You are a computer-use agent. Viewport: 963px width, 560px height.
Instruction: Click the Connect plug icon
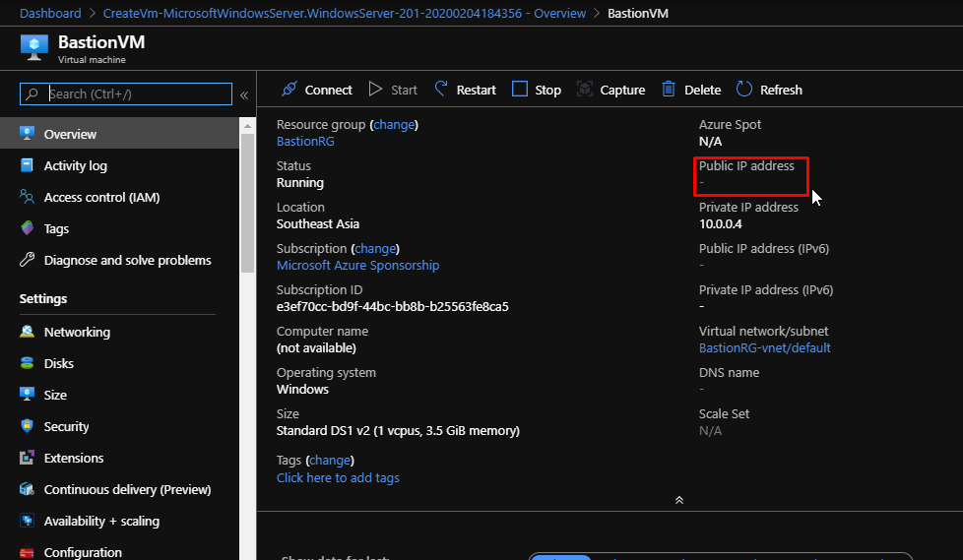(289, 89)
